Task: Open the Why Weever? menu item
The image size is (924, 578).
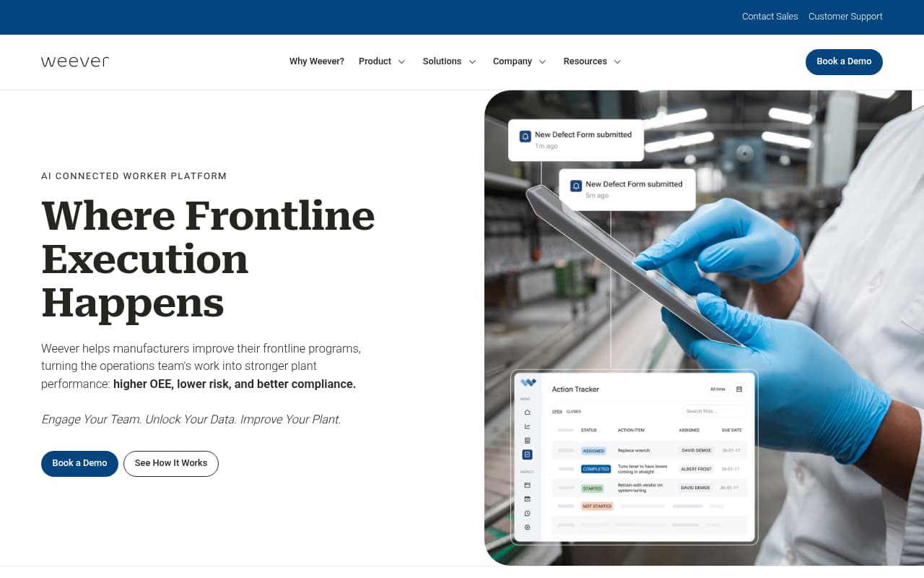Action: tap(317, 61)
